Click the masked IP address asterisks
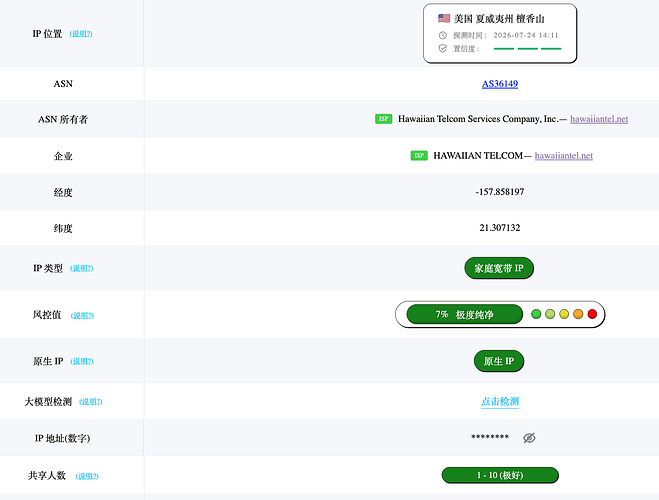The image size is (659, 500). tap(490, 437)
